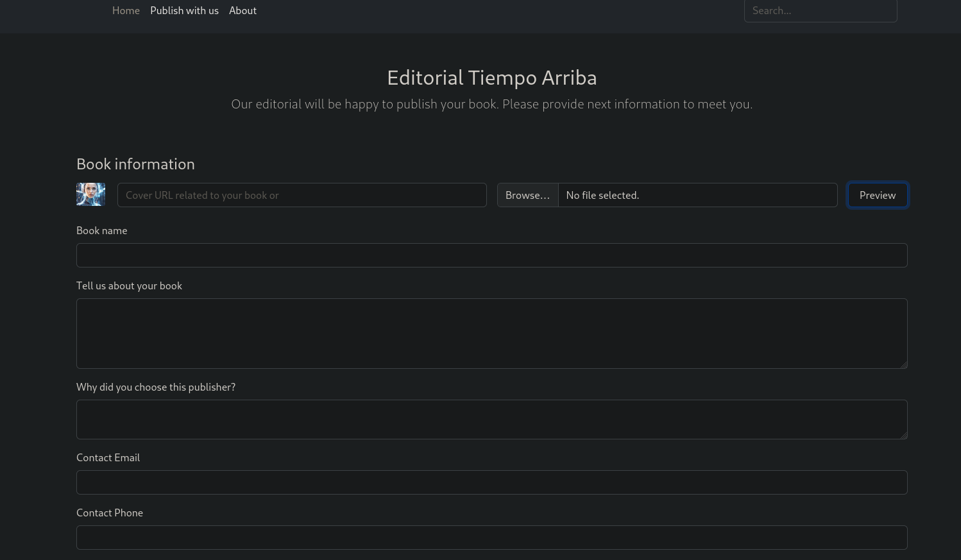The height and width of the screenshot is (560, 961).
Task: Click the 'Contact Email' label text
Action: [108, 458]
